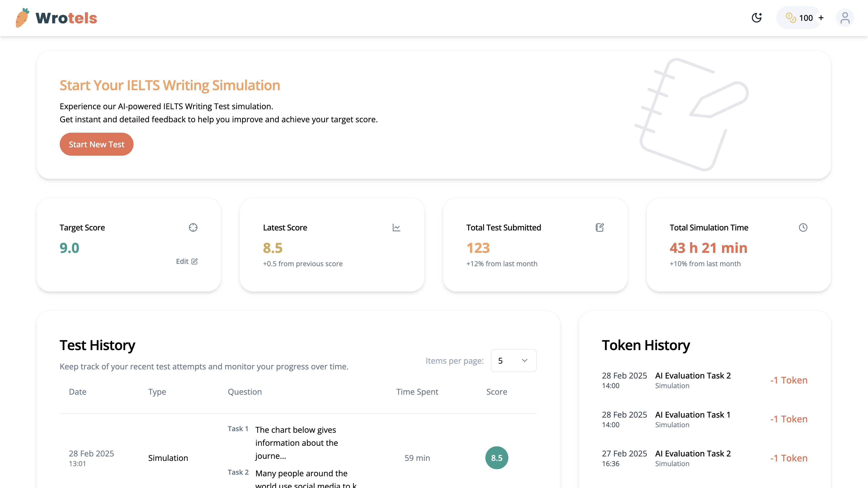Click the Date column header
Image resolution: width=868 pixels, height=488 pixels.
tap(77, 392)
